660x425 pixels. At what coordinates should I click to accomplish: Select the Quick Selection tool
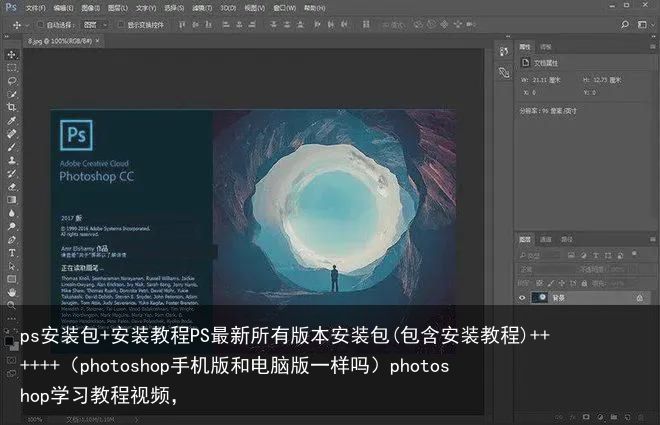pos(12,94)
